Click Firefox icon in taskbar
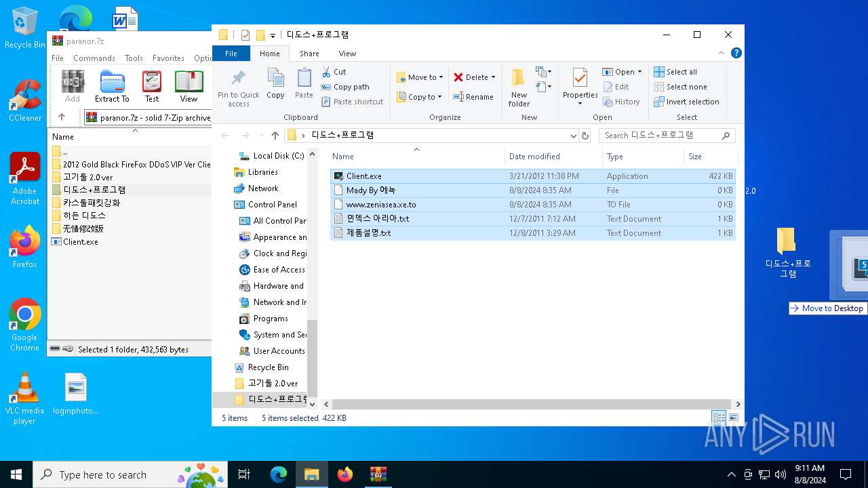Viewport: 868px width, 488px height. tap(345, 474)
